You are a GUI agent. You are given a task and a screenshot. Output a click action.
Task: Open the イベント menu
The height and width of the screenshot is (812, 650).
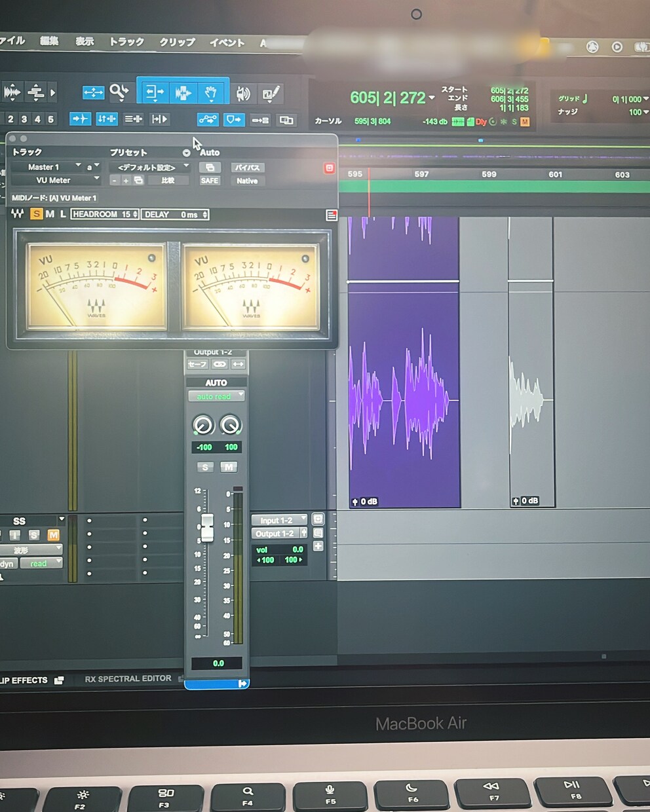click(227, 43)
